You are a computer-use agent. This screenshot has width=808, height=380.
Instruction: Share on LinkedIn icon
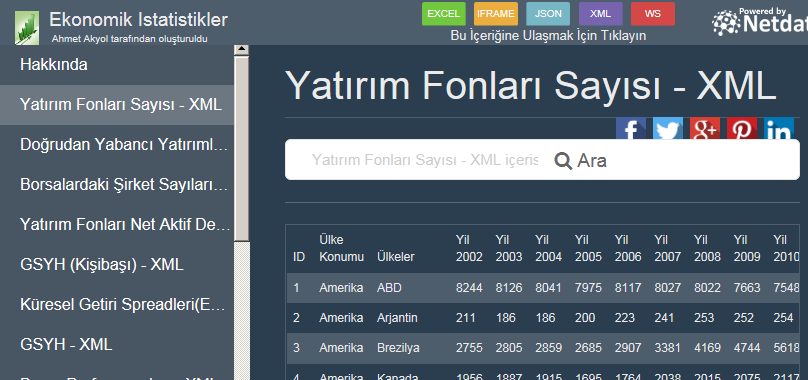pos(779,129)
